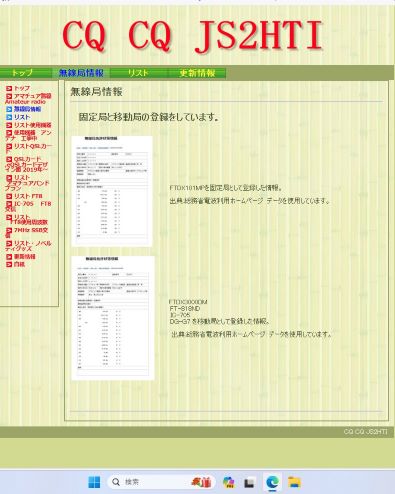Go to the 更新情報 navigation tab
This screenshot has height=494, width=395.
pos(197,73)
